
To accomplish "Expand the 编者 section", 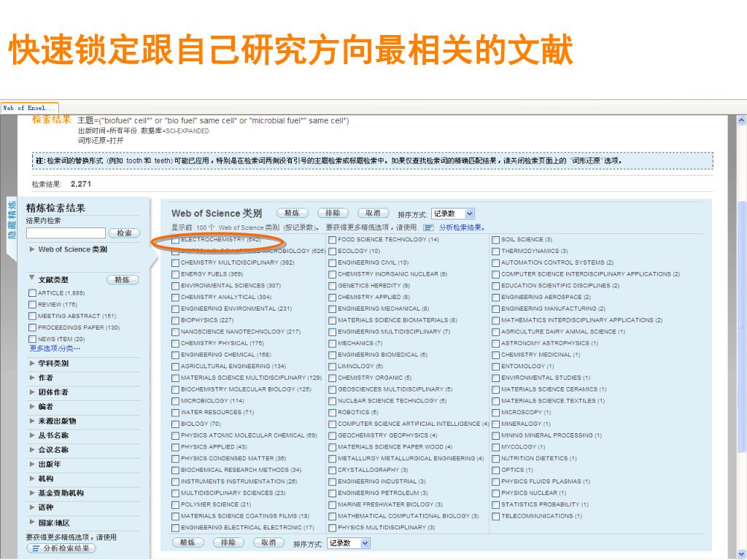I will tap(32, 406).
